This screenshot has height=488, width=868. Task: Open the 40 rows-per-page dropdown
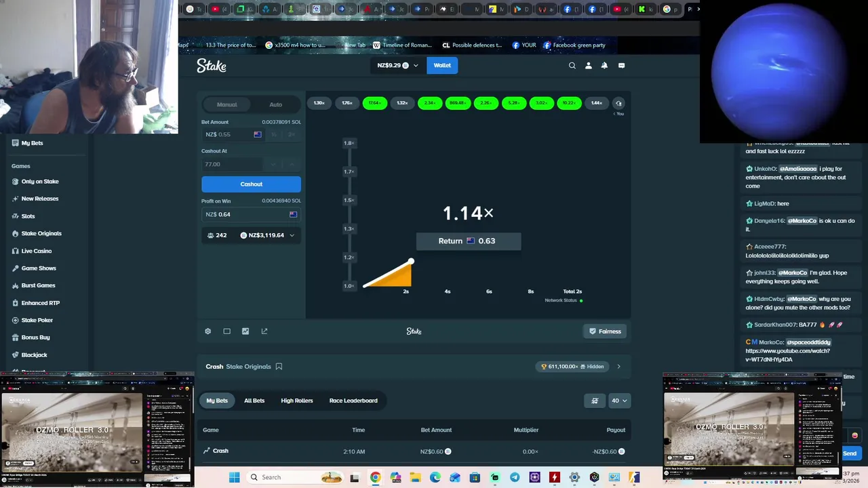619,401
